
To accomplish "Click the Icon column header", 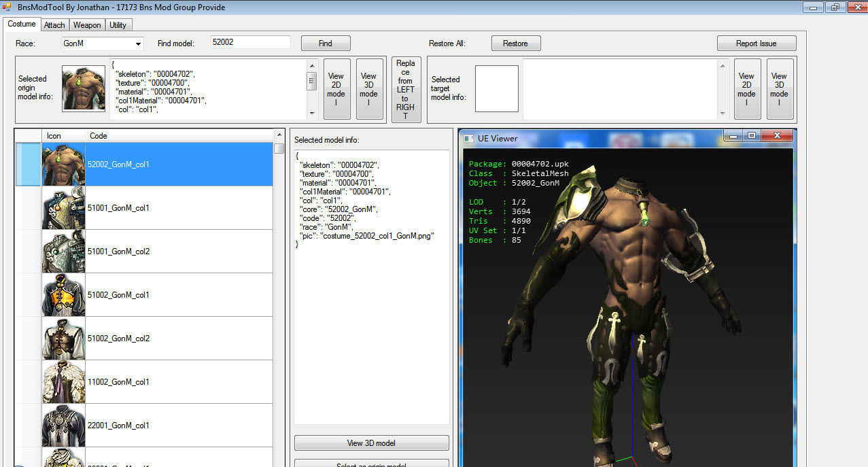I will coord(63,136).
